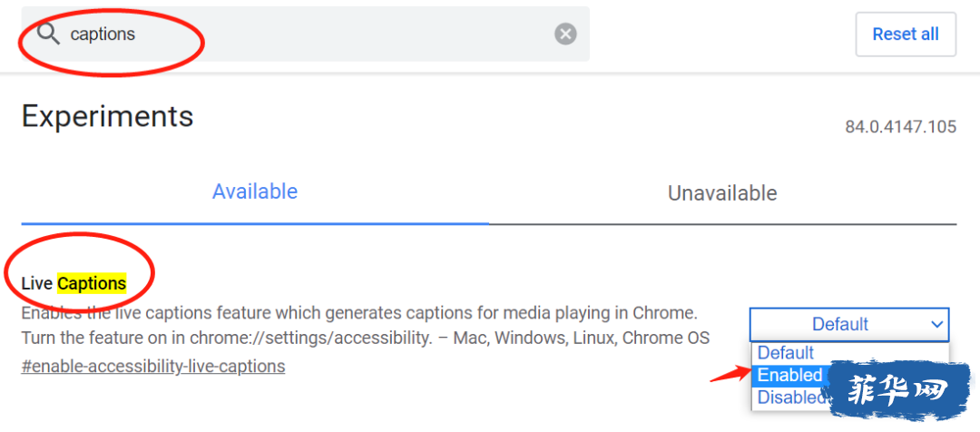Click the magnifying glass search icon
The height and width of the screenshot is (432, 980).
tap(48, 34)
